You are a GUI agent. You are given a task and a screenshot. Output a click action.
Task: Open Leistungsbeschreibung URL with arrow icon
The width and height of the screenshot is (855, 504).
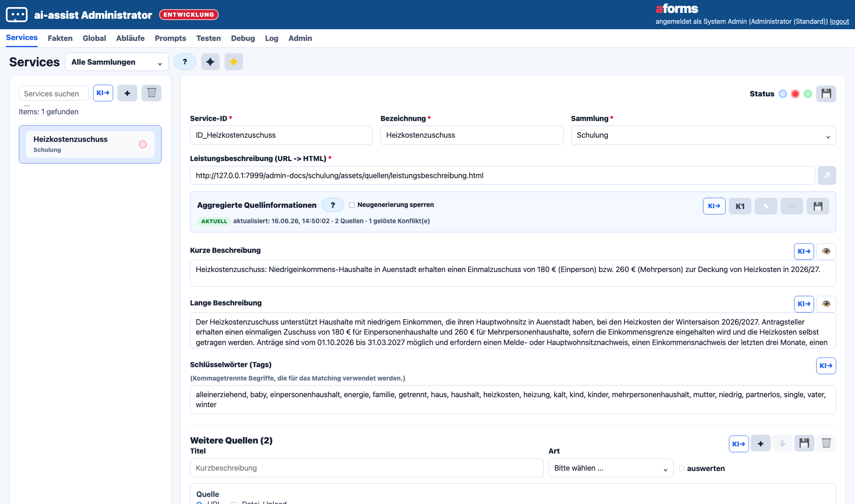tap(827, 176)
